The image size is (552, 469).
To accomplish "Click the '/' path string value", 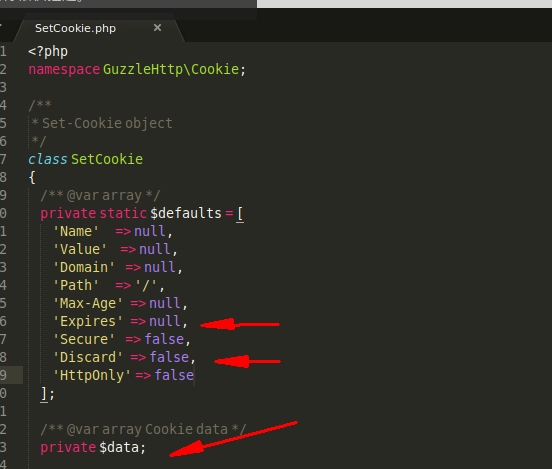I will click(146, 285).
